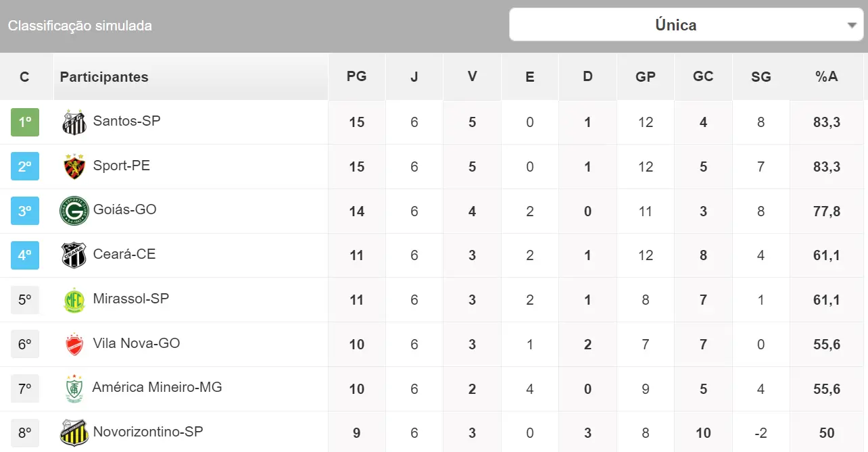Click the Novorizontino-SP striped crest
The width and height of the screenshot is (868, 452).
tap(74, 433)
